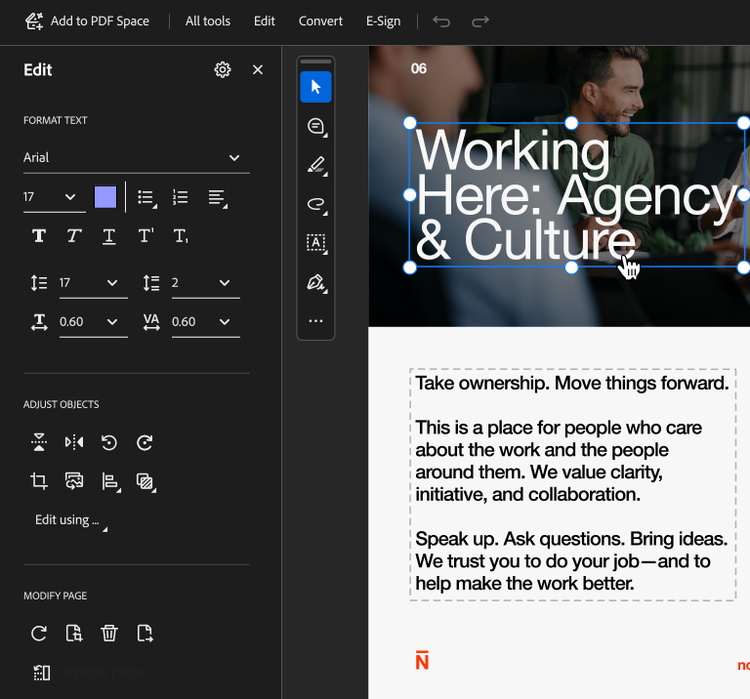This screenshot has height=699, width=750.
Task: Open more tools ellipsis in quick toolbar
Action: click(x=316, y=321)
